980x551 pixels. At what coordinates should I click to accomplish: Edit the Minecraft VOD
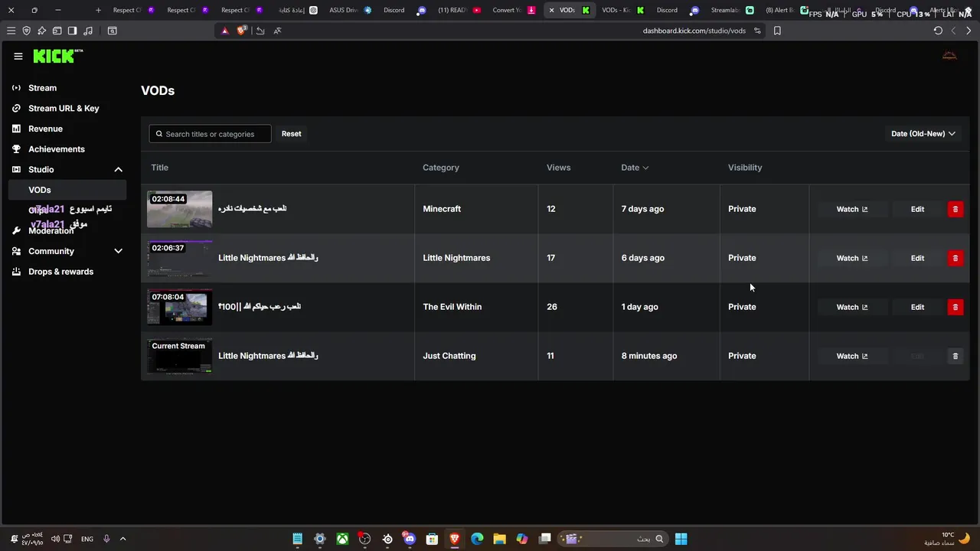[917, 209]
